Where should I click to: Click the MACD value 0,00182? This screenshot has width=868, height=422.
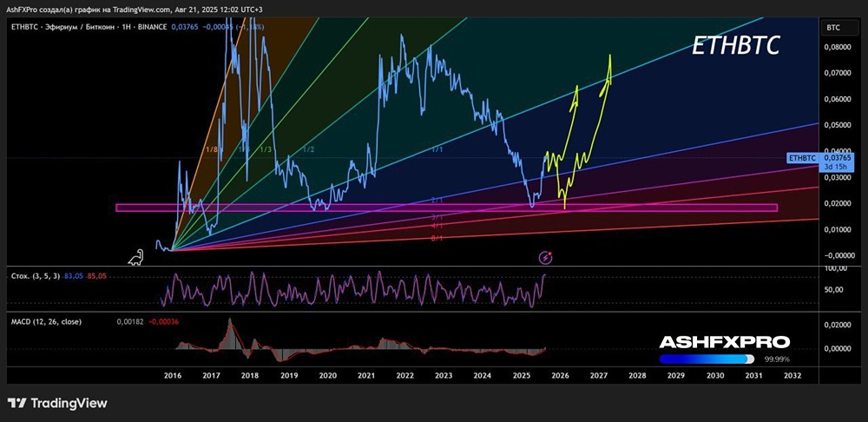pos(128,322)
